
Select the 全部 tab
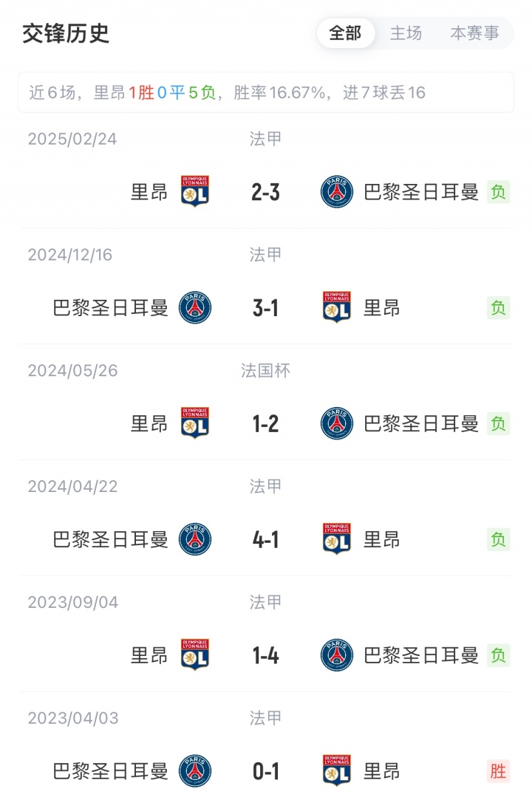[x=345, y=33]
